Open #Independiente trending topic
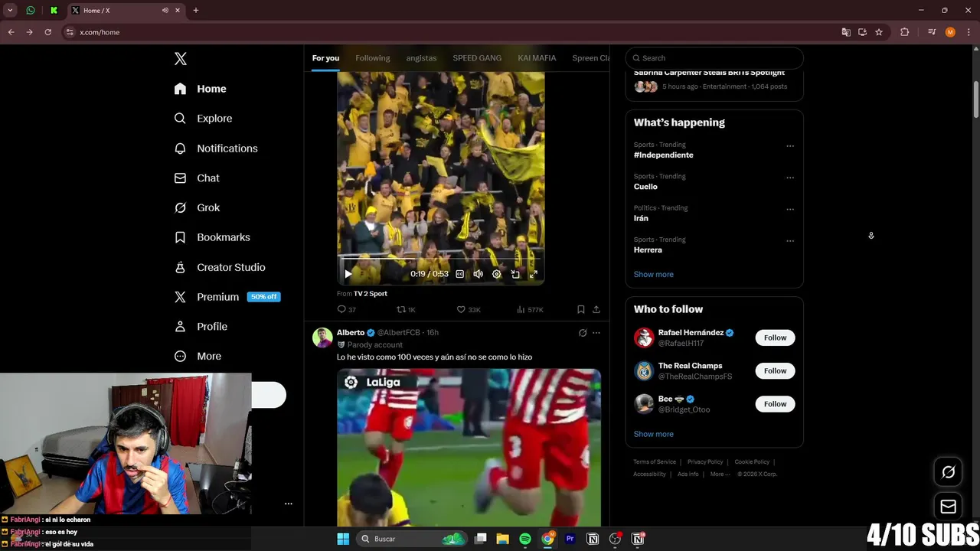 [663, 155]
